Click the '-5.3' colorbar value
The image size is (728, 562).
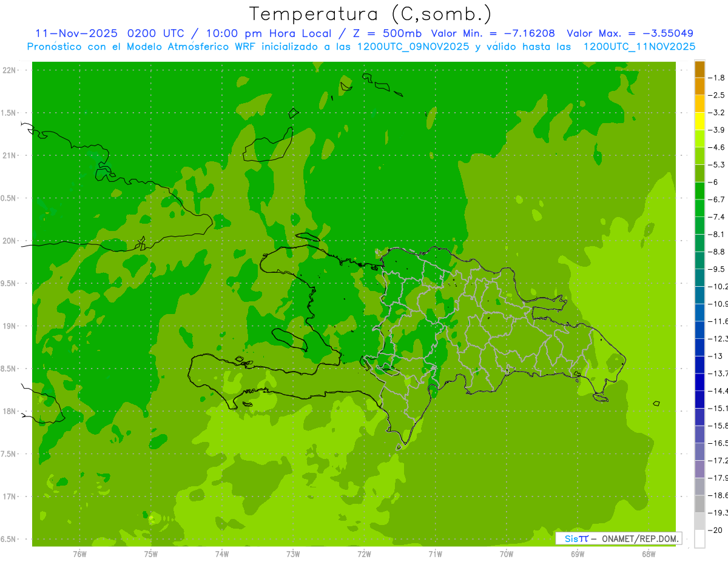point(717,165)
